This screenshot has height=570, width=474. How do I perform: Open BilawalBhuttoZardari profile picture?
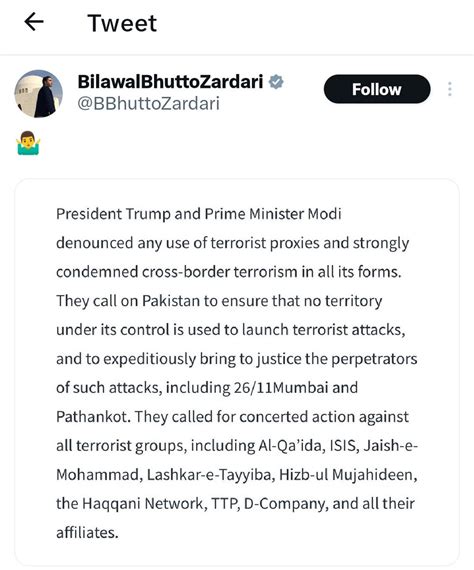(x=39, y=93)
